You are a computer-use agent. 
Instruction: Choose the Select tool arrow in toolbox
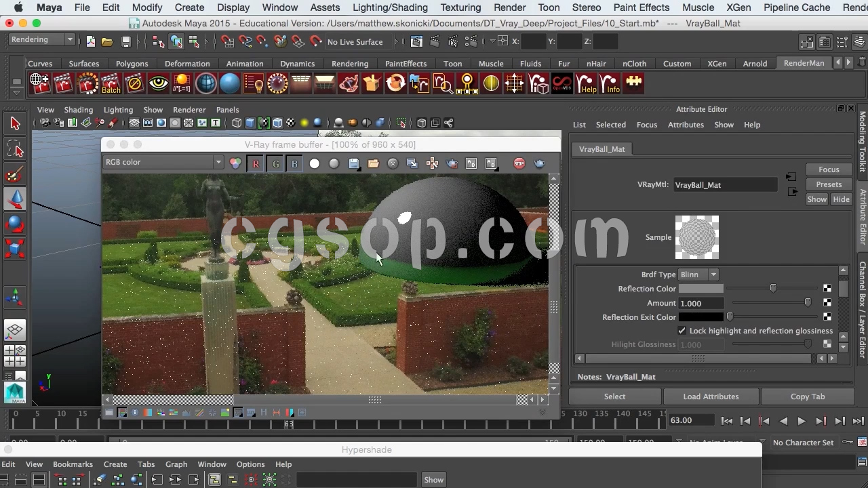click(15, 123)
